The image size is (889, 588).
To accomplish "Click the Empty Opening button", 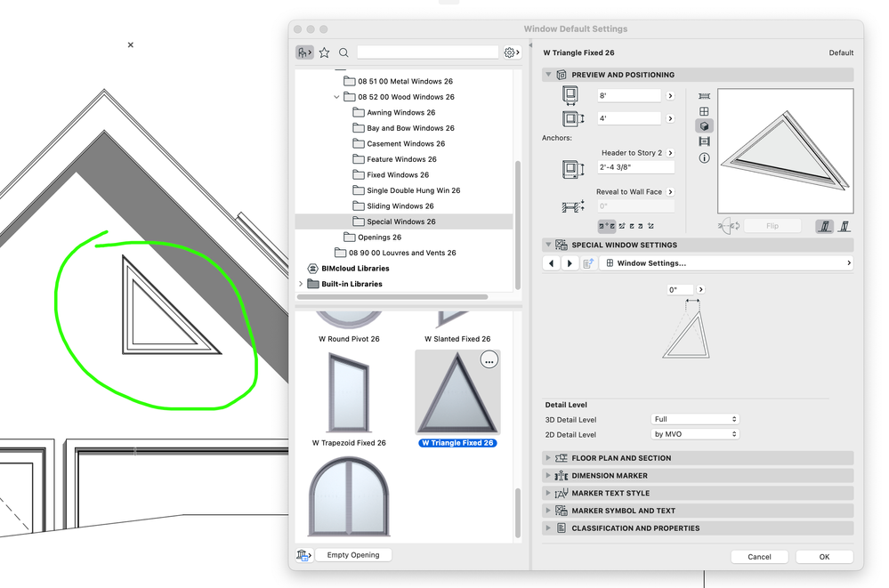I will [x=353, y=555].
